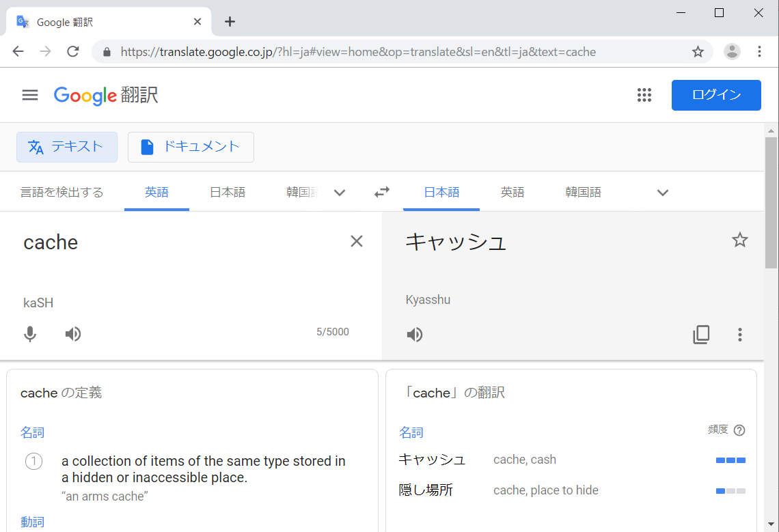Viewport: 779px width, 532px height.
Task: Close the Google 翻訳 tab
Action: click(x=197, y=22)
